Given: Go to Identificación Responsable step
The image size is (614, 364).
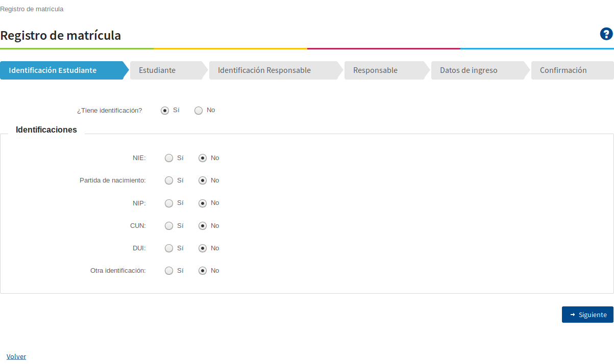Looking at the screenshot, I should [264, 70].
